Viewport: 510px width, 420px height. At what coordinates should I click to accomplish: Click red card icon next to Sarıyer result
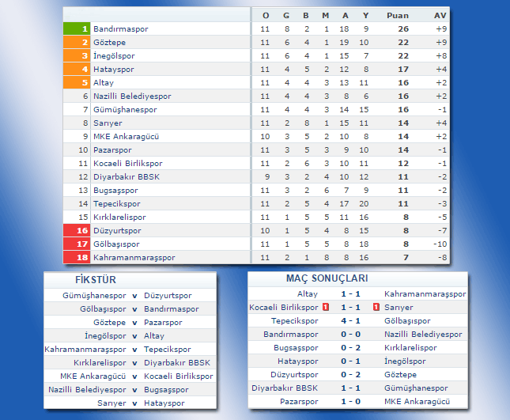click(376, 307)
